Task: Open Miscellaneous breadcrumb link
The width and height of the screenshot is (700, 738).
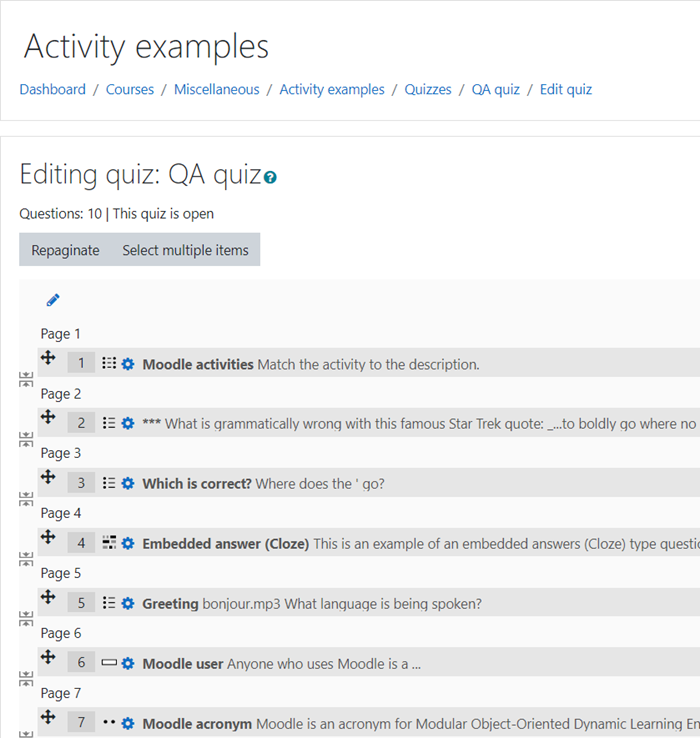Action: click(x=217, y=89)
